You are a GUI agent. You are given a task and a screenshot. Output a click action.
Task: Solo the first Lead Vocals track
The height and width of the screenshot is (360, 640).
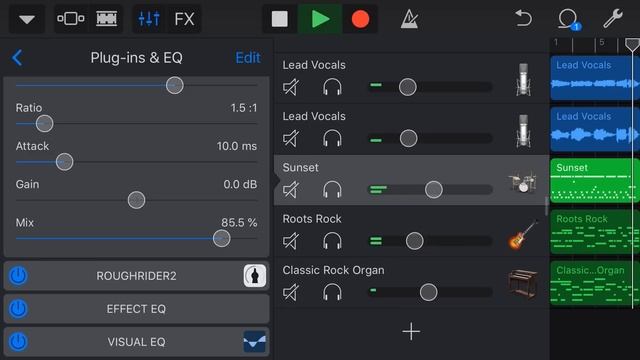pyautogui.click(x=332, y=87)
